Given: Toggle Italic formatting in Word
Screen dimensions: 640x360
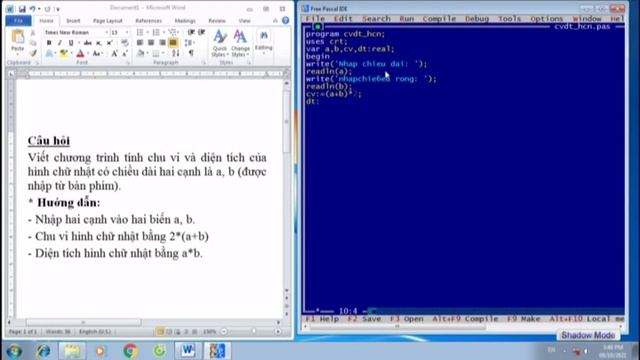Looking at the screenshot, I should [60, 43].
